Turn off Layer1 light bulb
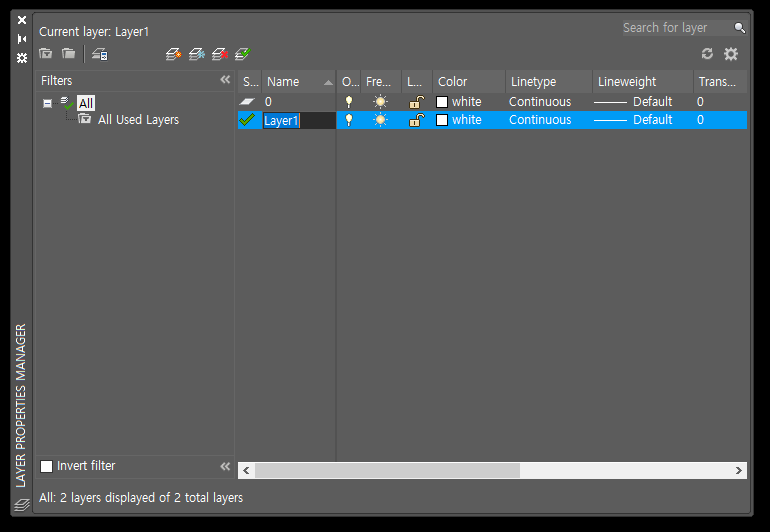Screen dimensions: 770x532 click(x=349, y=119)
